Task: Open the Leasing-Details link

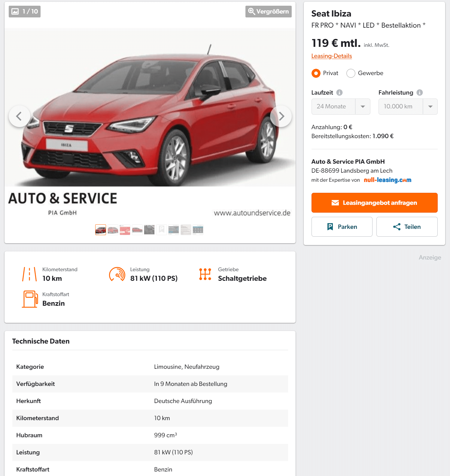Action: (331, 56)
